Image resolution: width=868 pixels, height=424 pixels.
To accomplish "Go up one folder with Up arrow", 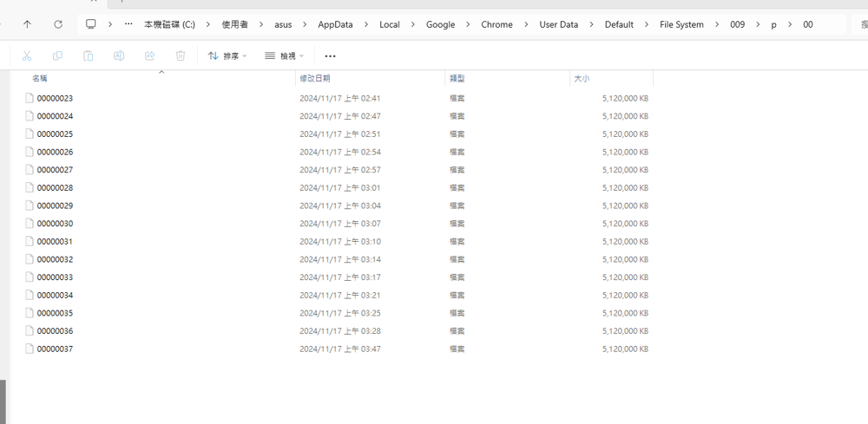I will point(27,24).
